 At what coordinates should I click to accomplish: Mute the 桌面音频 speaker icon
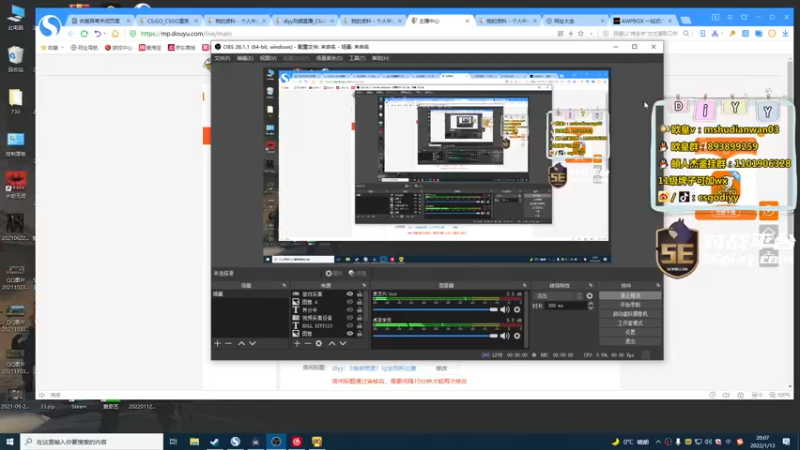tap(505, 336)
